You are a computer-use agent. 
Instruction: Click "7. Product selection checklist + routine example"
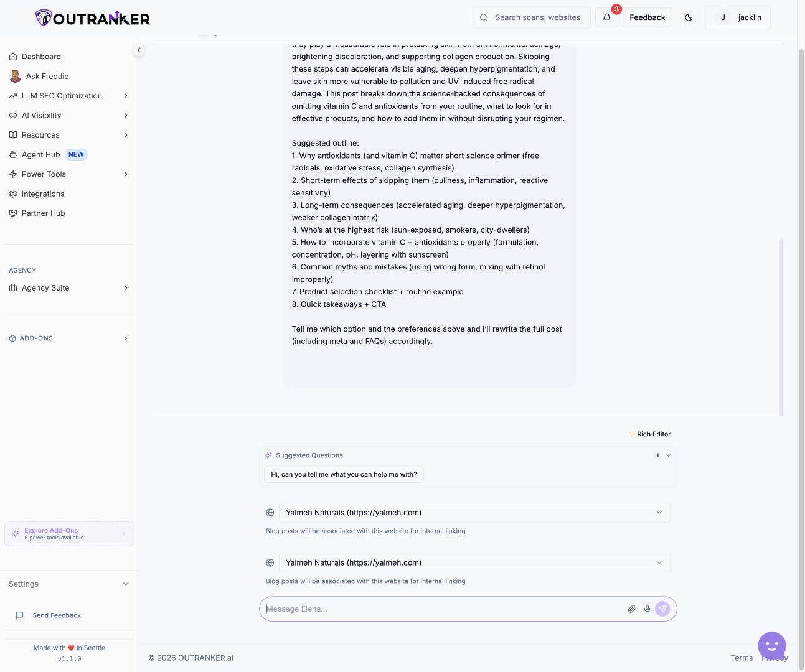[x=378, y=292]
